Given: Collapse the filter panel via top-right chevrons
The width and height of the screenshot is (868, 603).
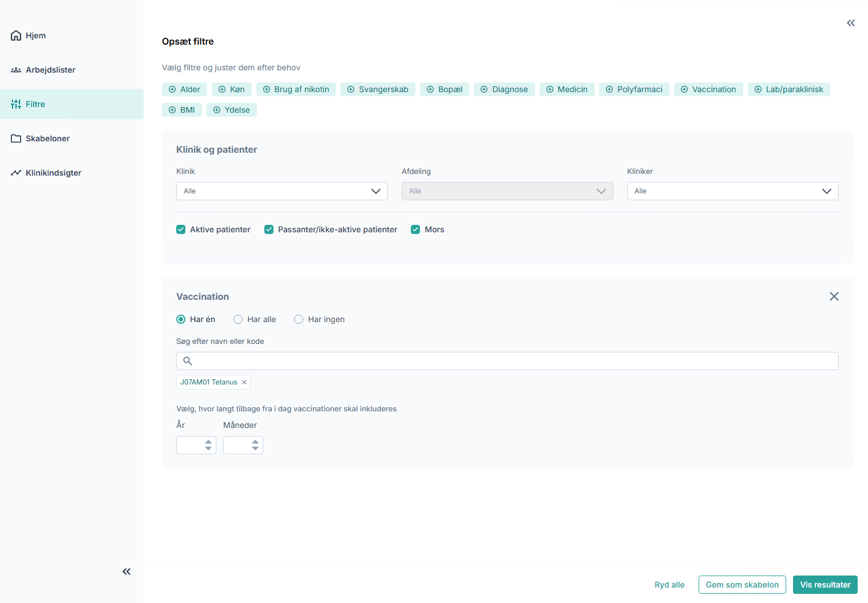Looking at the screenshot, I should point(851,23).
